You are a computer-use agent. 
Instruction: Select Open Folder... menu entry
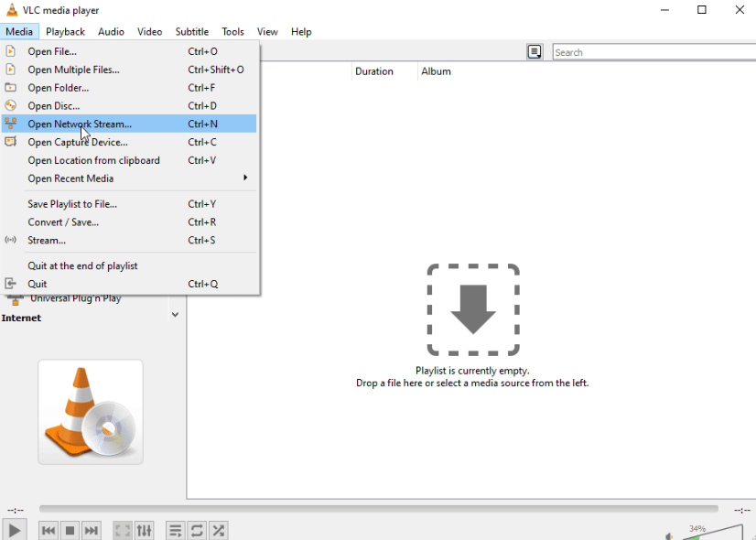129,88
